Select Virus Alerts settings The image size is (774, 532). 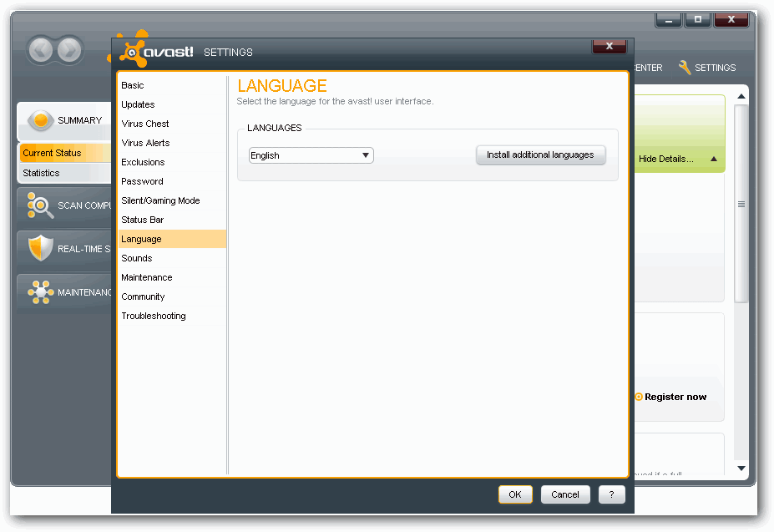point(171,143)
